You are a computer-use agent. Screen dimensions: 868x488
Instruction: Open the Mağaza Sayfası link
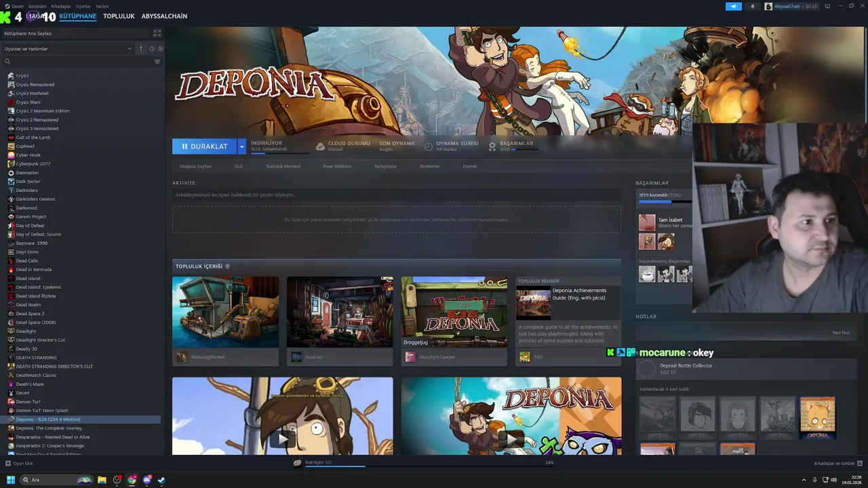pyautogui.click(x=195, y=166)
